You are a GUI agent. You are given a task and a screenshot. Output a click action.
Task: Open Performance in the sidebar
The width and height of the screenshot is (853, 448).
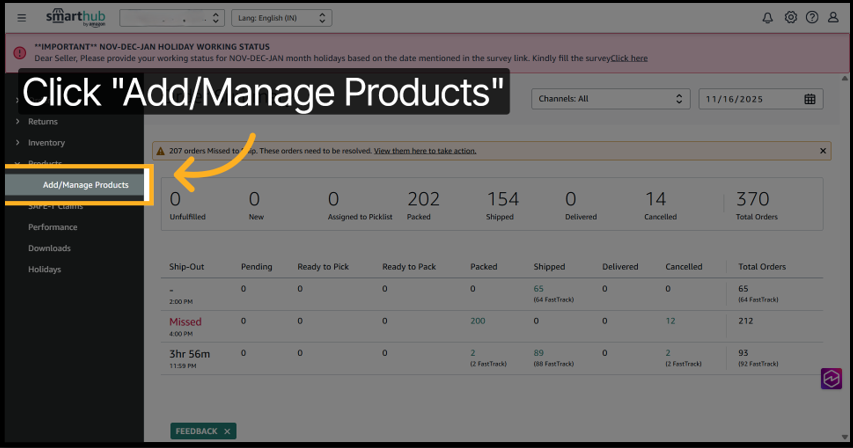(52, 227)
